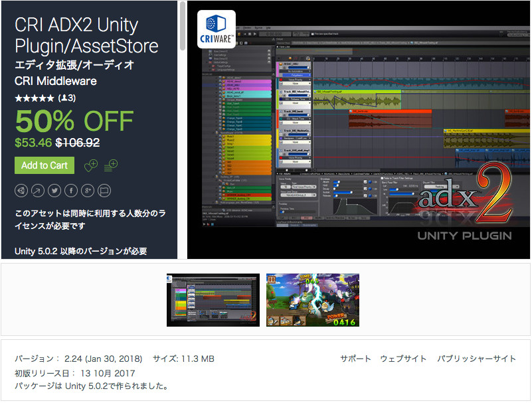The height and width of the screenshot is (403, 532).
Task: Open the CRI Middleware publisher link
Action: pyautogui.click(x=56, y=81)
